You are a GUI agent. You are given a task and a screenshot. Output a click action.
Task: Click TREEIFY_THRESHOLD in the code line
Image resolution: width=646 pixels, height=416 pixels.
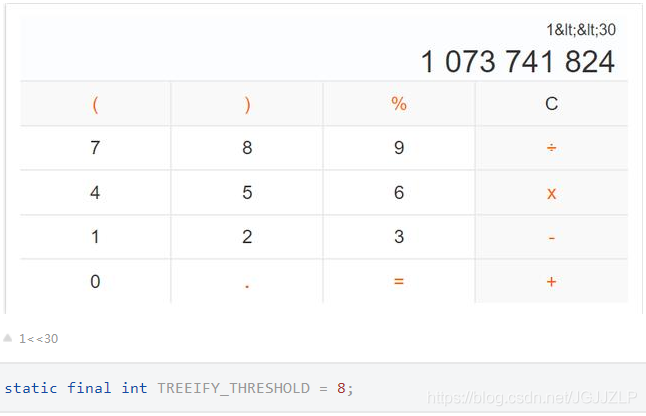(x=234, y=388)
